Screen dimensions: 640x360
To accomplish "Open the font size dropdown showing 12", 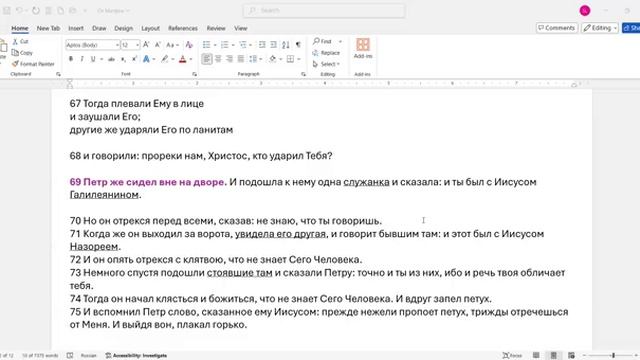I will click(138, 45).
